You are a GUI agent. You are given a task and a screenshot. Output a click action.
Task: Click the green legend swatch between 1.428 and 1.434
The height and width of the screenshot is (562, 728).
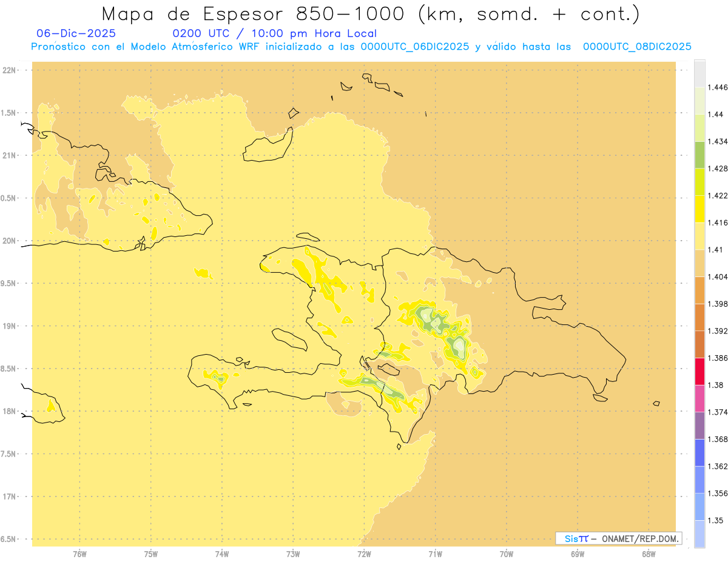click(x=699, y=155)
